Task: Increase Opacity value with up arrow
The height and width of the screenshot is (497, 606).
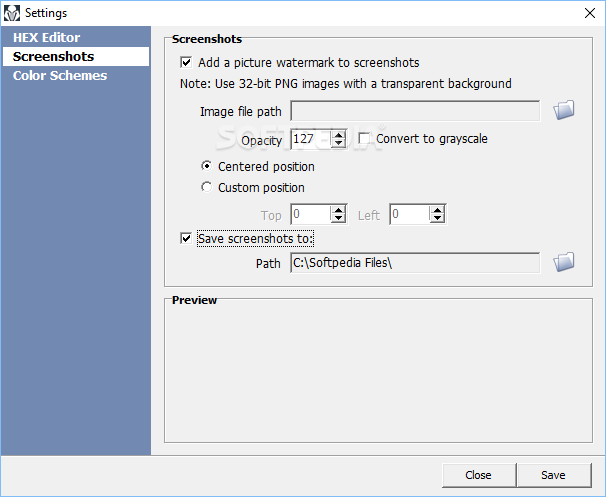Action: pyautogui.click(x=339, y=135)
